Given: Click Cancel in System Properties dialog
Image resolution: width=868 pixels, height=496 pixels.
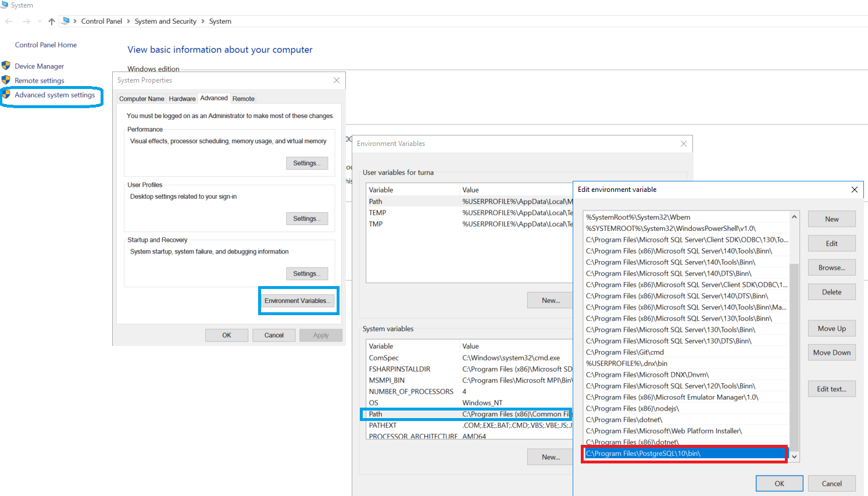Looking at the screenshot, I should tap(274, 336).
